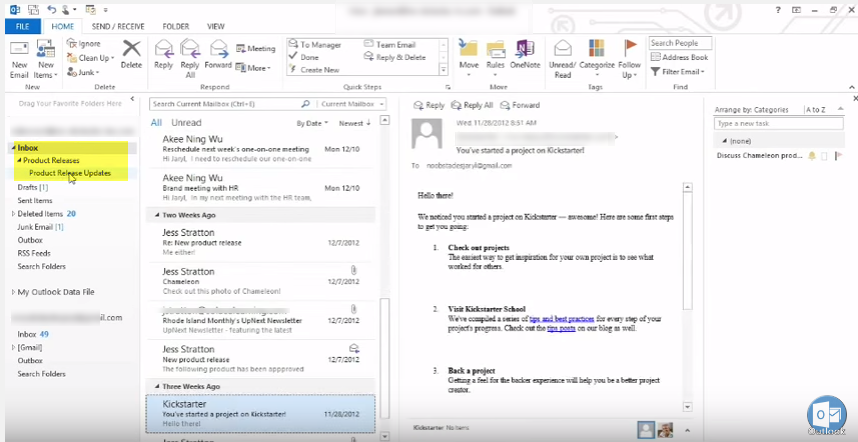Open the Follow Up flag menu

click(630, 60)
